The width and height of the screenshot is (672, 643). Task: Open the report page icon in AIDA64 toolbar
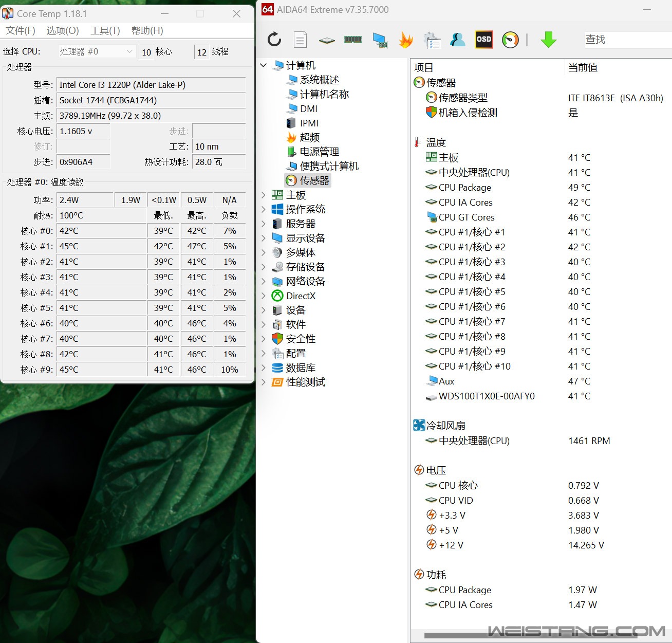coord(301,40)
